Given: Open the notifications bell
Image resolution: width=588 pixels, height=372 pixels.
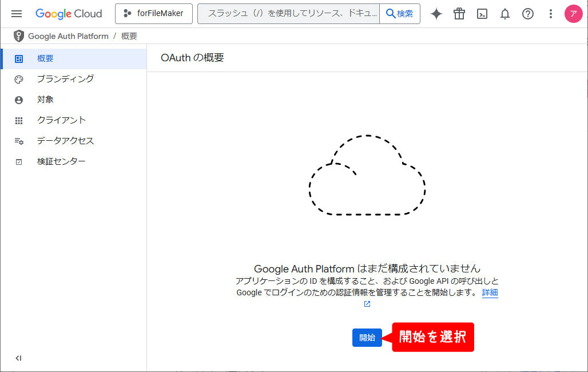Looking at the screenshot, I should tap(504, 14).
